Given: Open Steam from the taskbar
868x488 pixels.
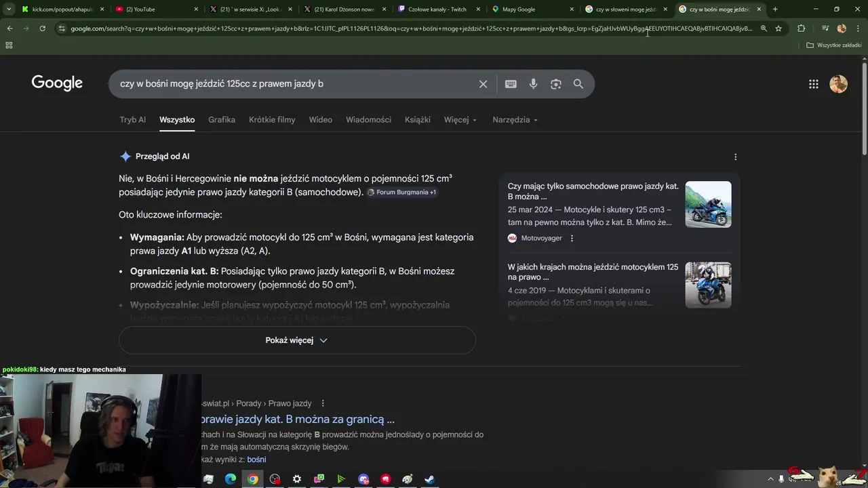Looking at the screenshot, I should (x=430, y=479).
